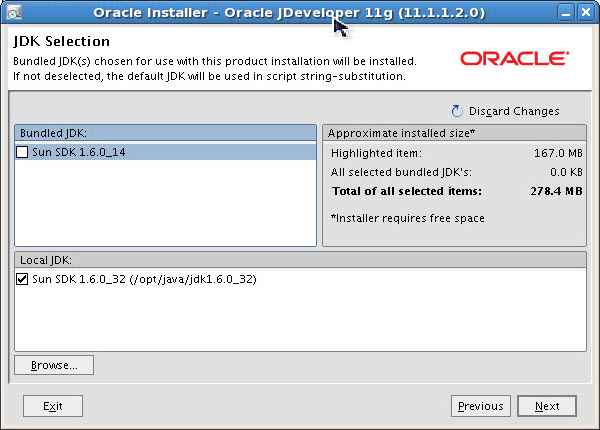Click the Exit button
The height and width of the screenshot is (430, 600).
coord(53,406)
